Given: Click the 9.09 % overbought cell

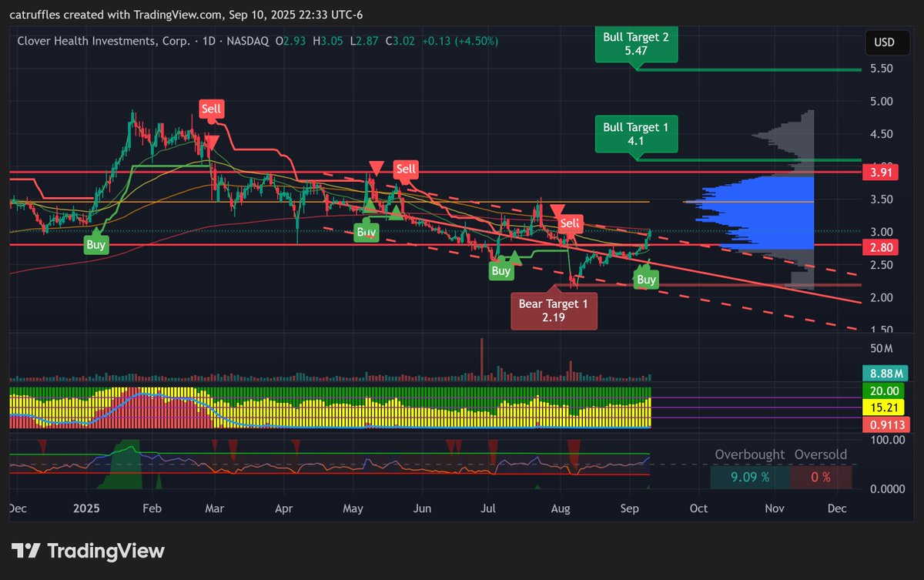Looking at the screenshot, I should click(750, 477).
